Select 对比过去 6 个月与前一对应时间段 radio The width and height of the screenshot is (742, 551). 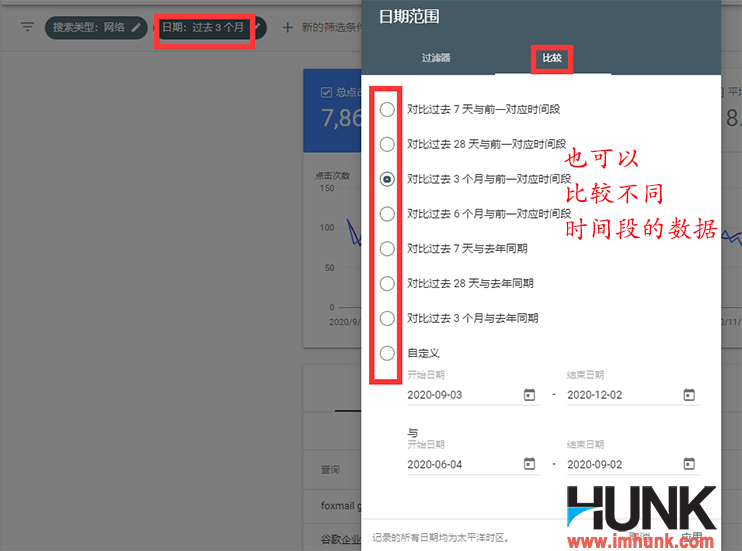(387, 214)
